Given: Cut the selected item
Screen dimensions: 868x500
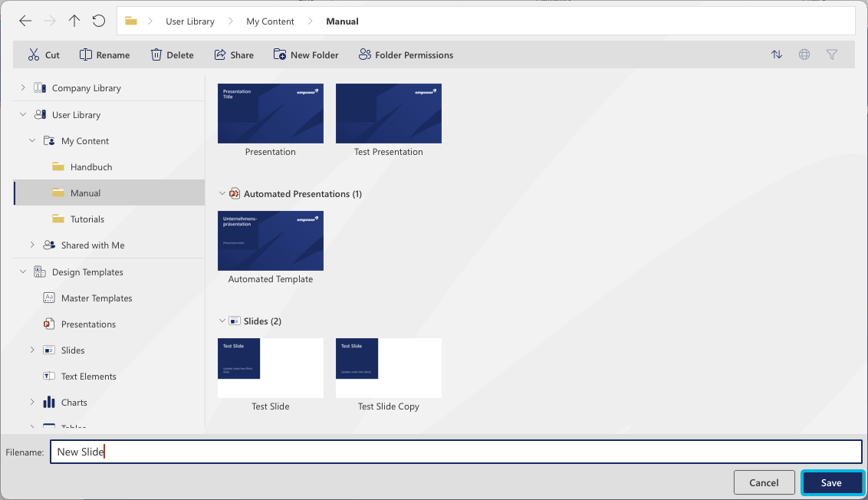Looking at the screenshot, I should coord(44,54).
